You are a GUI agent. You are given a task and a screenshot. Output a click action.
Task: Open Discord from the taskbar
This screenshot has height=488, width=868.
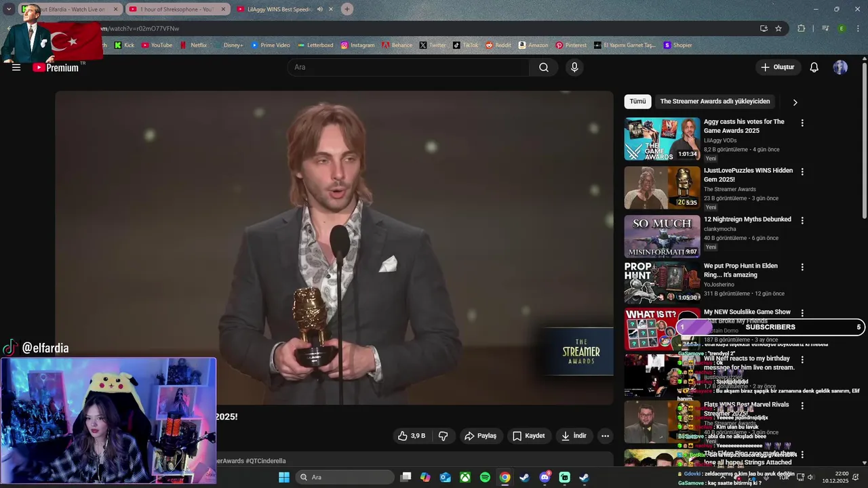(x=545, y=477)
